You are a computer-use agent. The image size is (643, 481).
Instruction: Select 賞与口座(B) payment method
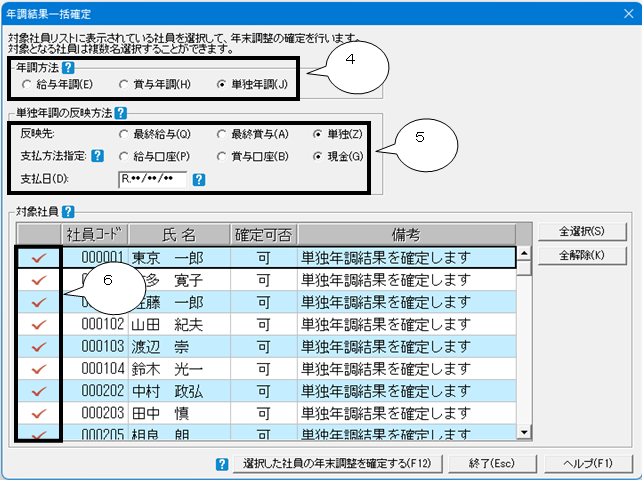point(253,157)
